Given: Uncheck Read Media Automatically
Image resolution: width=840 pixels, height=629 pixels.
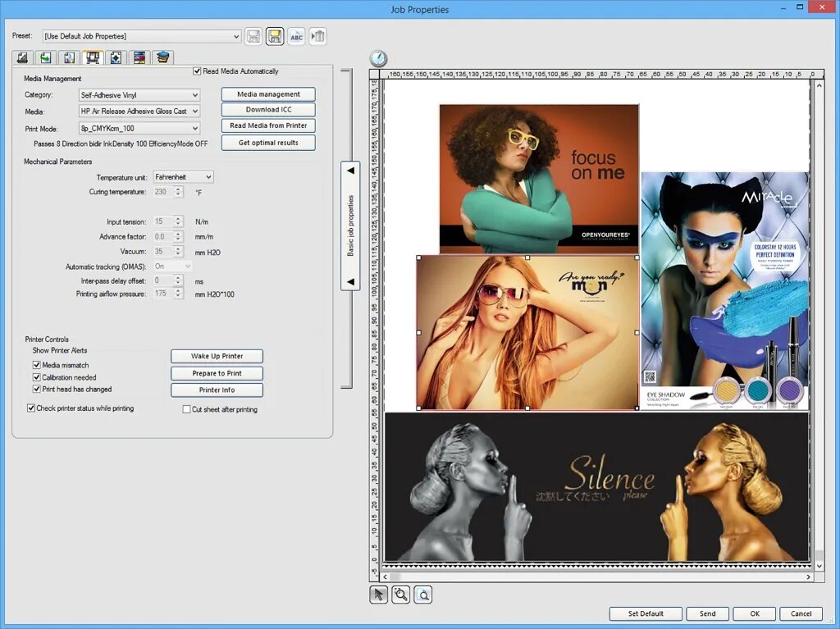Looking at the screenshot, I should point(197,71).
